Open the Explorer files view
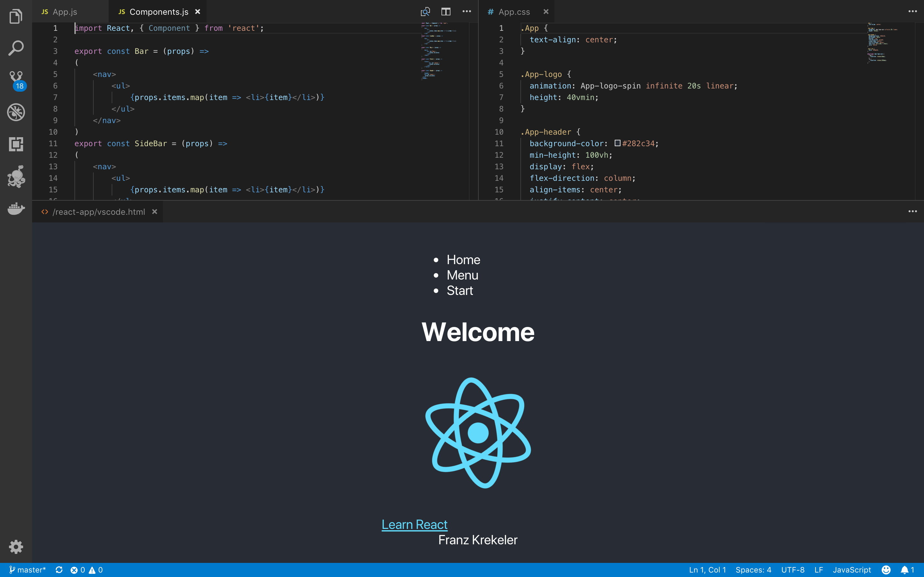 tap(16, 16)
